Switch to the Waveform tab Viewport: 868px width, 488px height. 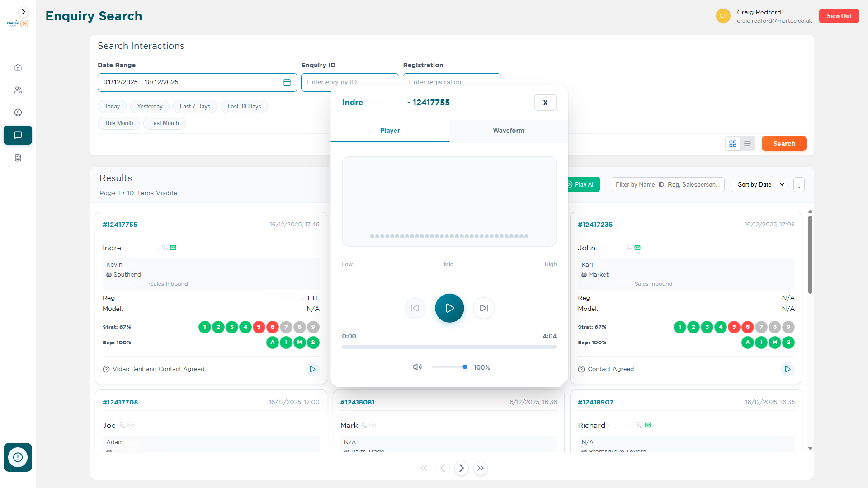pyautogui.click(x=508, y=131)
